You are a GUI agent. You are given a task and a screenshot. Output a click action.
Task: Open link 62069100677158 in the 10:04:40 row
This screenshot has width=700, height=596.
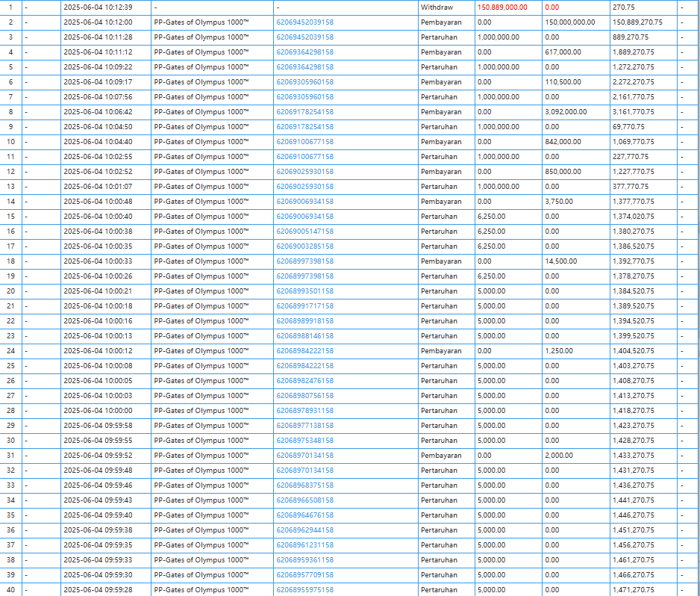click(305, 142)
